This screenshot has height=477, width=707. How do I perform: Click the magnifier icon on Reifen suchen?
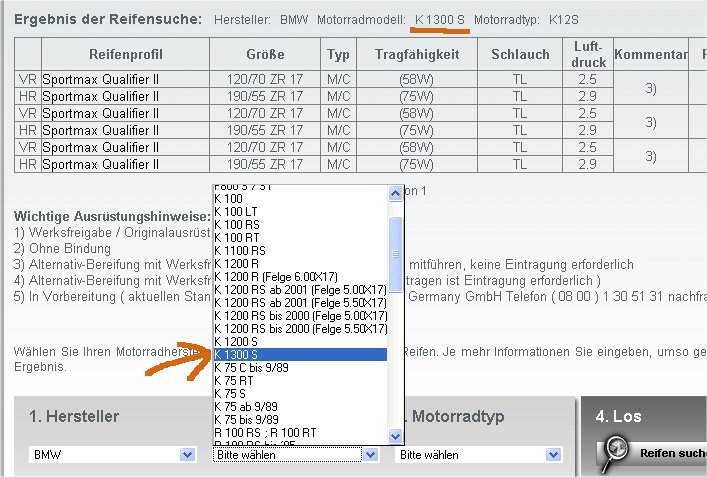point(616,452)
